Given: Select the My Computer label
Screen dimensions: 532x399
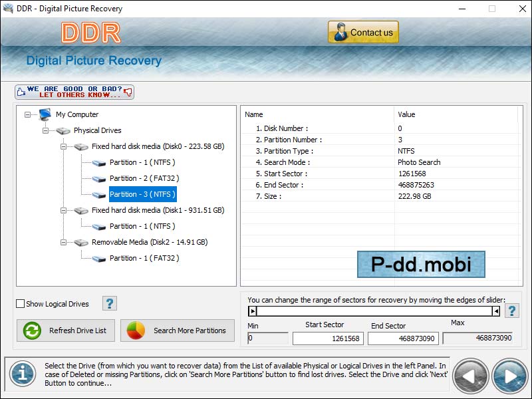Looking at the screenshot, I should pyautogui.click(x=77, y=114).
